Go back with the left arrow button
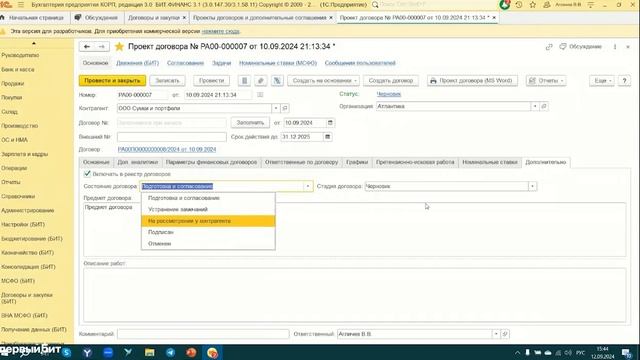Viewport: 640px width, 360px height. (x=87, y=47)
